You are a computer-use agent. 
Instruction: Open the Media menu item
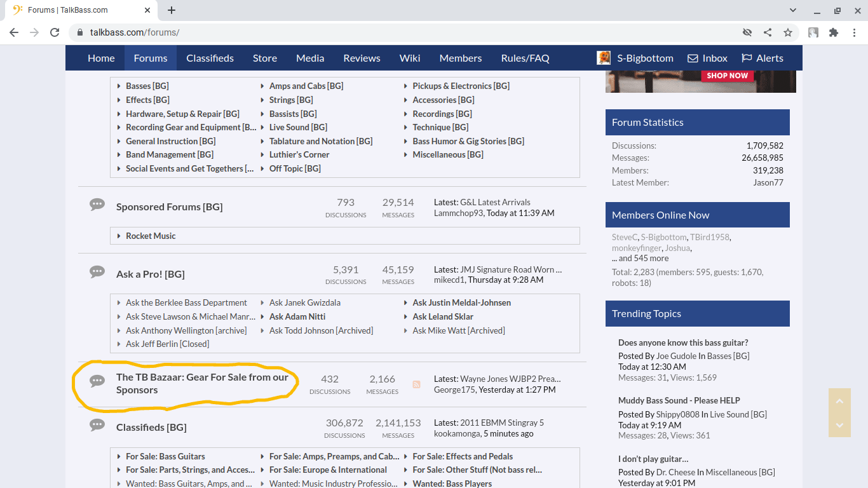pos(310,58)
